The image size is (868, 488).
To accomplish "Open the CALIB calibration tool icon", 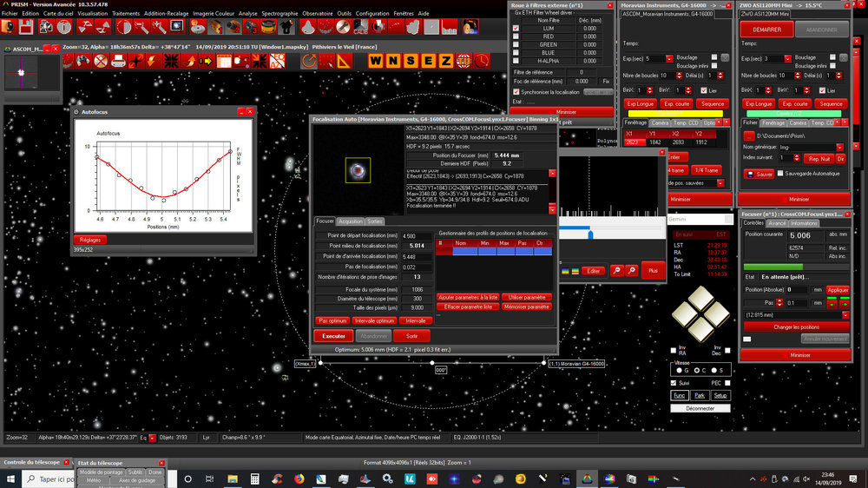I will (360, 27).
